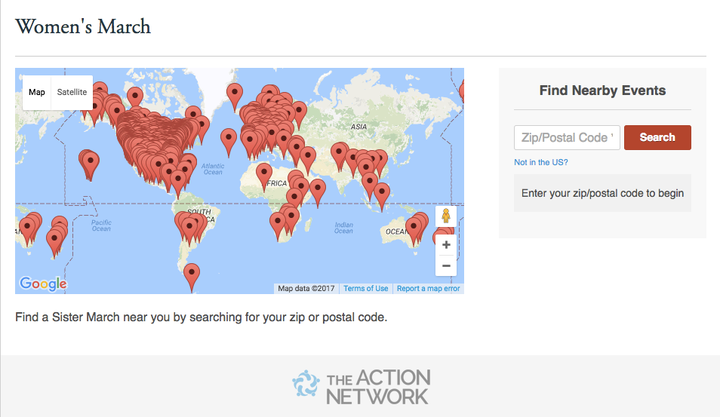Viewport: 720px width, 417px height.
Task: Click the red Search button
Action: (x=657, y=137)
